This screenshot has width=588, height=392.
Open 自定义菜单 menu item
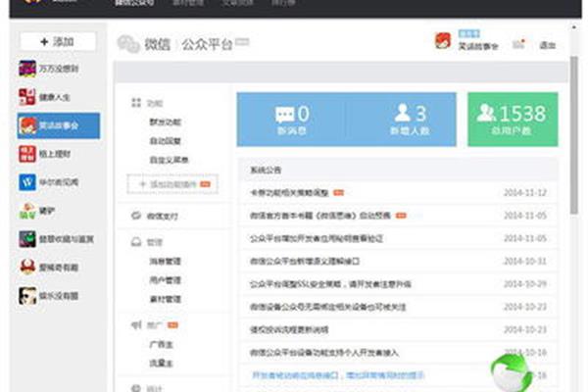[169, 160]
